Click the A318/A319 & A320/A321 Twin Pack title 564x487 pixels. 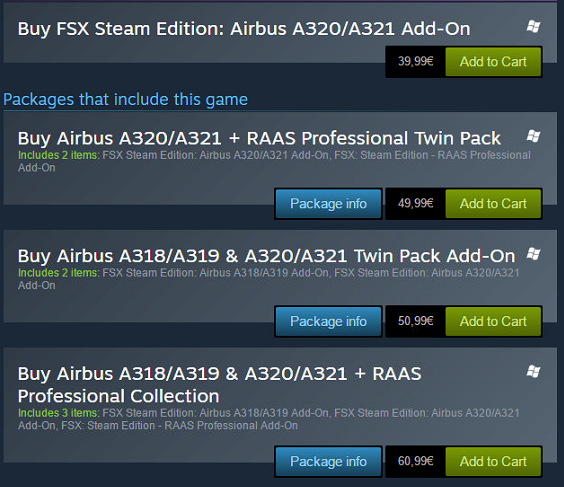pos(266,256)
